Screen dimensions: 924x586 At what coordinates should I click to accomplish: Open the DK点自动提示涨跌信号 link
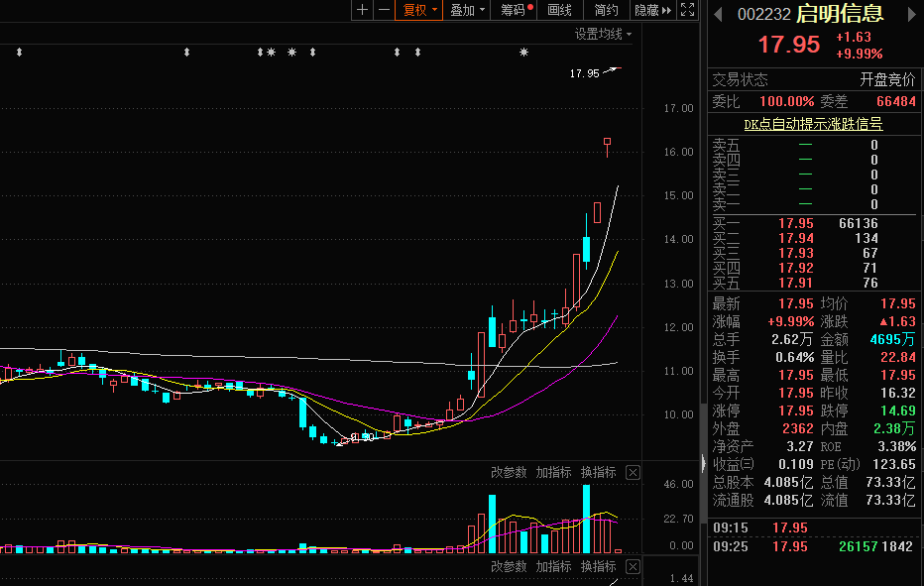click(x=813, y=124)
